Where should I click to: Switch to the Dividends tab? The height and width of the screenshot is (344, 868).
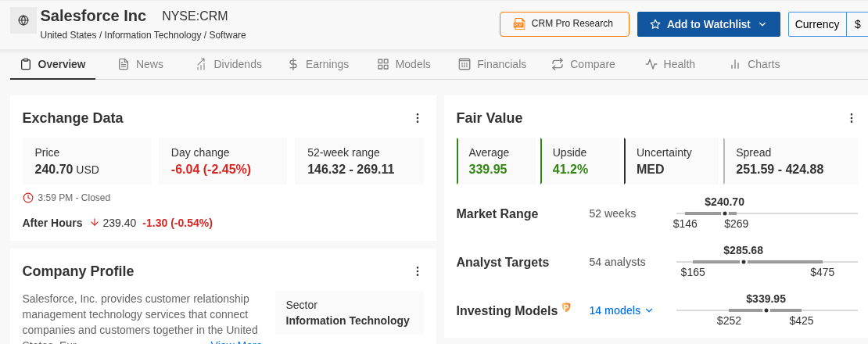point(229,64)
